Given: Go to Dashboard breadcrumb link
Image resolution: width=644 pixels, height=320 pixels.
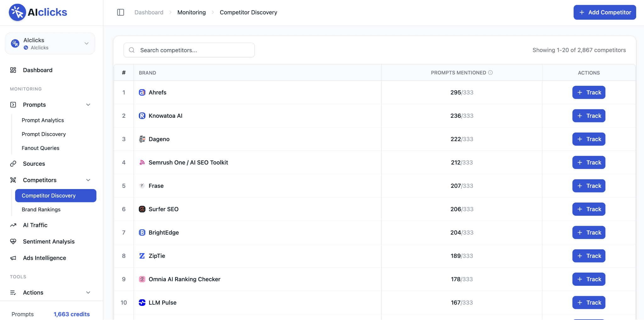Looking at the screenshot, I should click(149, 12).
